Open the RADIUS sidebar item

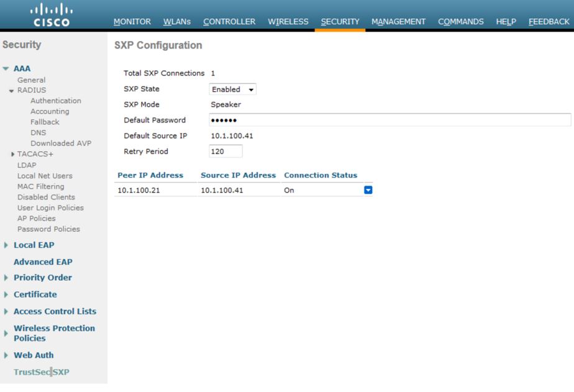click(x=32, y=90)
